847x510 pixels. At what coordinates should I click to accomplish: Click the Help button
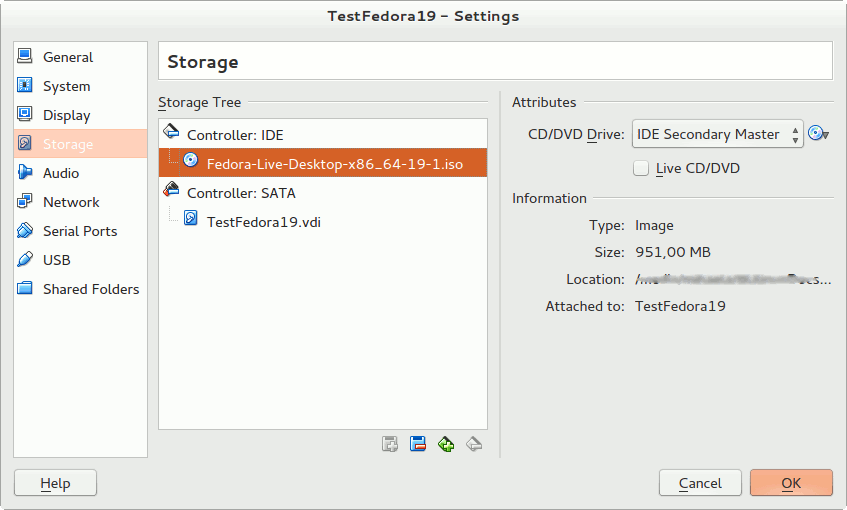coord(55,483)
